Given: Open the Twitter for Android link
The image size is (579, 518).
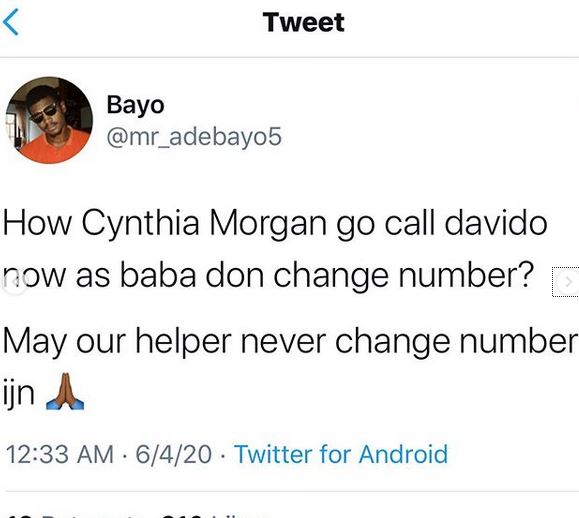Looking at the screenshot, I should pyautogui.click(x=341, y=454).
